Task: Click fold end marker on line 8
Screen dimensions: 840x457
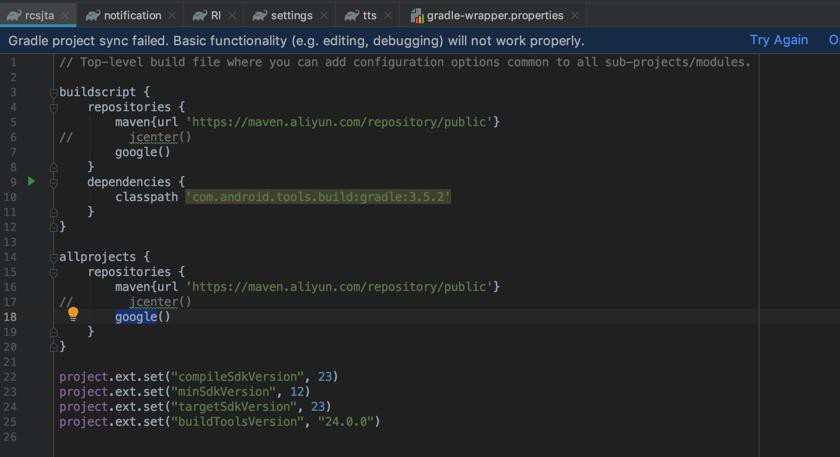Action: point(54,167)
